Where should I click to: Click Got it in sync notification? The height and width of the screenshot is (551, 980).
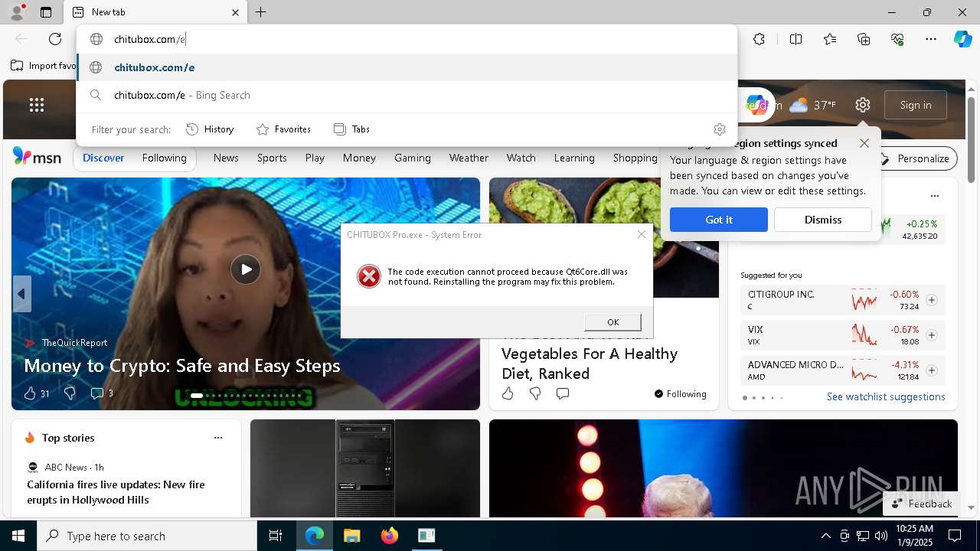tap(719, 220)
